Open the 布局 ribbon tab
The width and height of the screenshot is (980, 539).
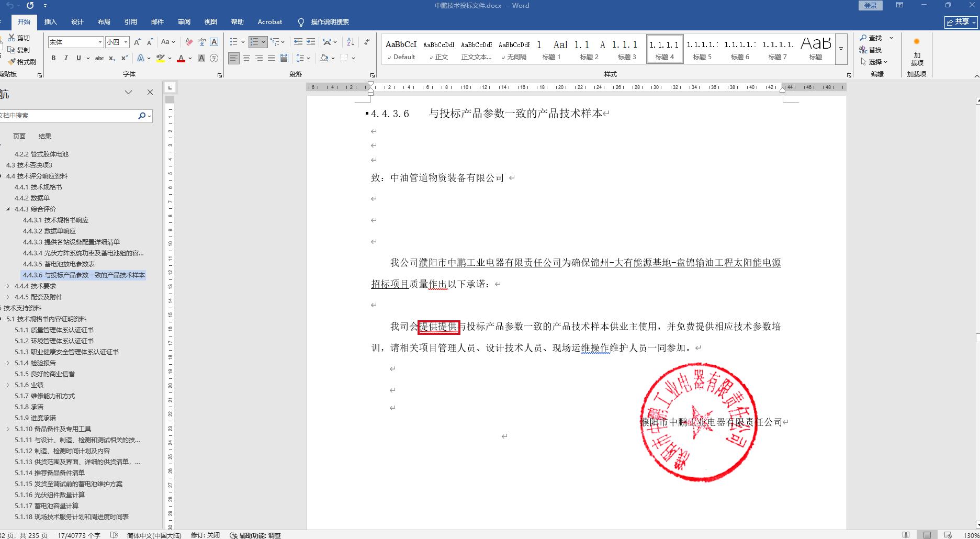click(104, 22)
